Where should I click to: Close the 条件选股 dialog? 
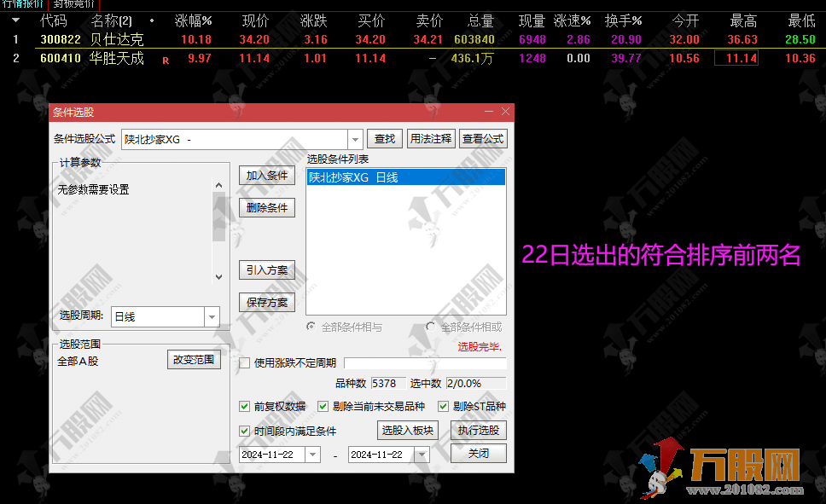506,112
